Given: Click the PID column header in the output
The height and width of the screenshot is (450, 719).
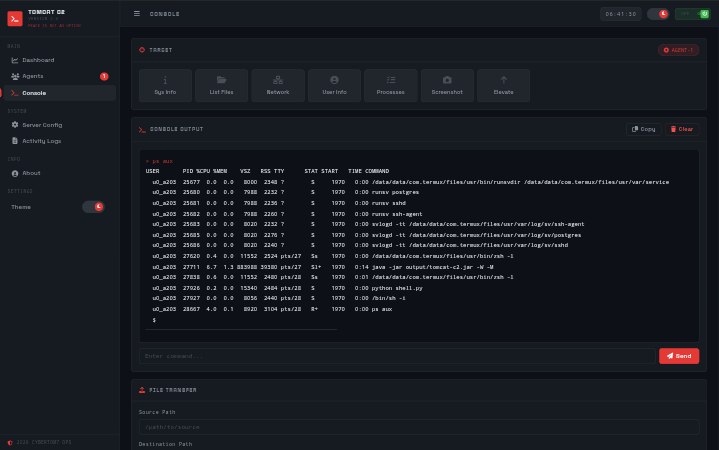Looking at the screenshot, I should pyautogui.click(x=188, y=171).
